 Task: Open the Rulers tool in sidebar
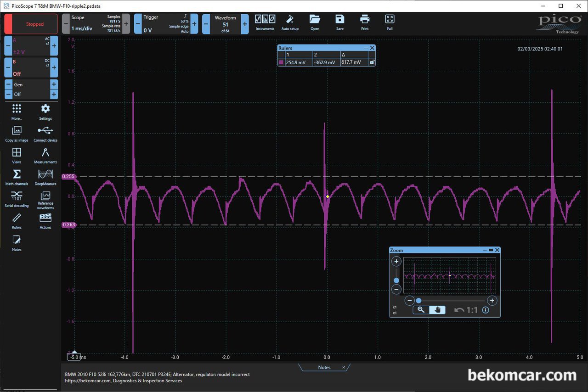tap(17, 221)
